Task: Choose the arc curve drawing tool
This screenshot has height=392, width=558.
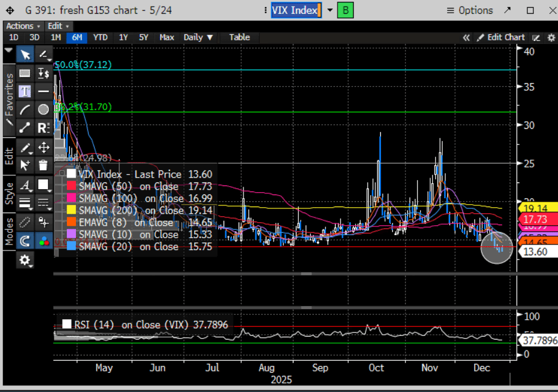Action: pyautogui.click(x=25, y=110)
